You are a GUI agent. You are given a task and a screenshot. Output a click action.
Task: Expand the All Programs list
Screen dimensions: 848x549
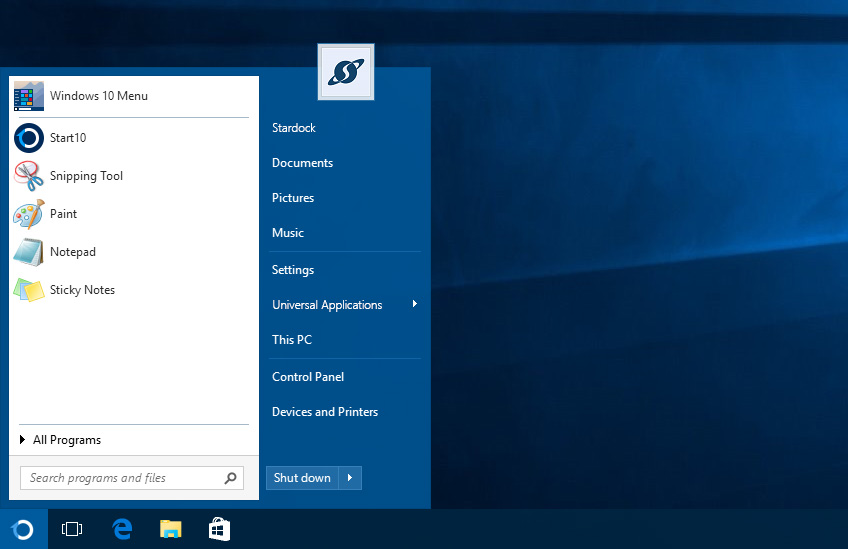(60, 440)
